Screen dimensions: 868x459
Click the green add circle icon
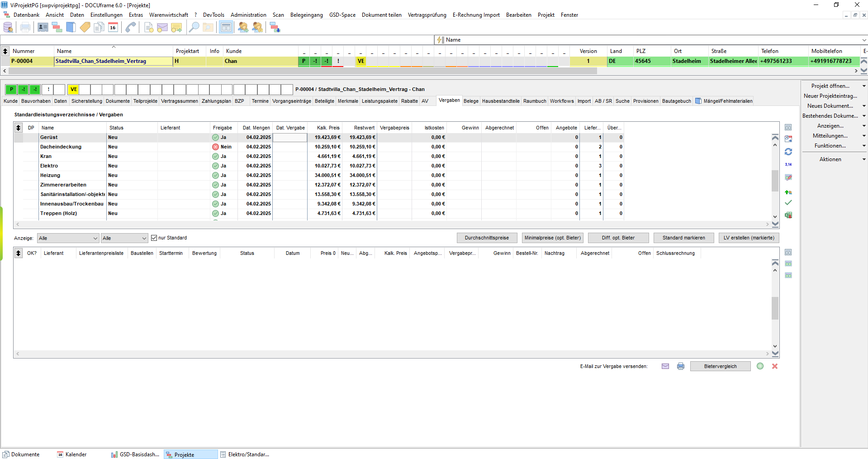(760, 366)
